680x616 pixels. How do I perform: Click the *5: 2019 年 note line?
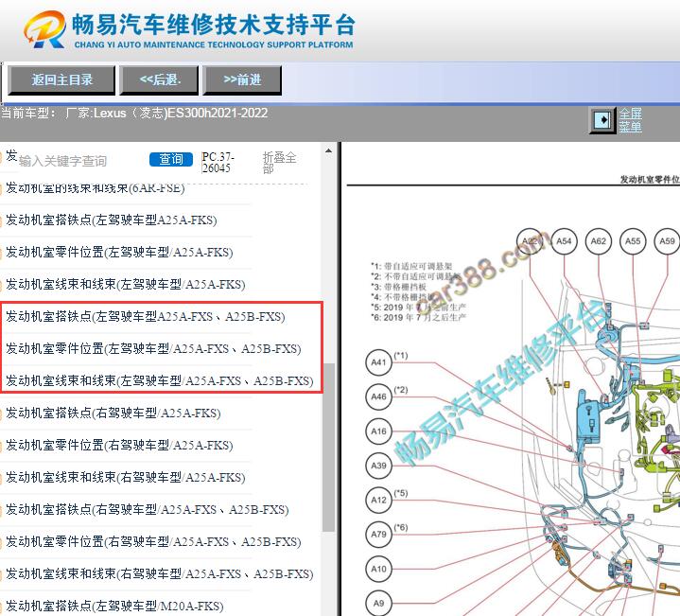point(418,308)
